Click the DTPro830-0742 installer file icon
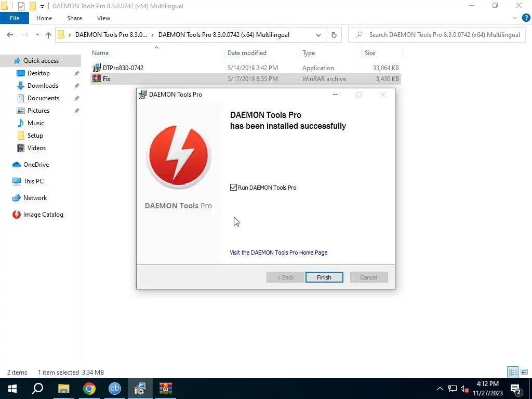Screen dimensions: 532x399 pyautogui.click(x=97, y=68)
